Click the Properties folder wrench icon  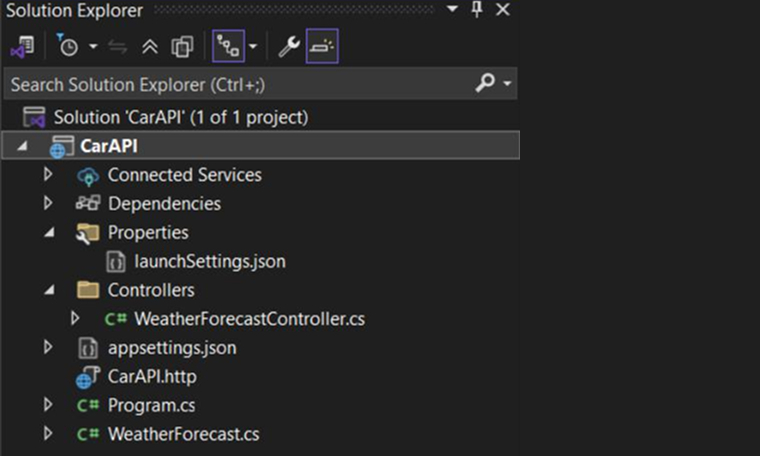click(88, 234)
